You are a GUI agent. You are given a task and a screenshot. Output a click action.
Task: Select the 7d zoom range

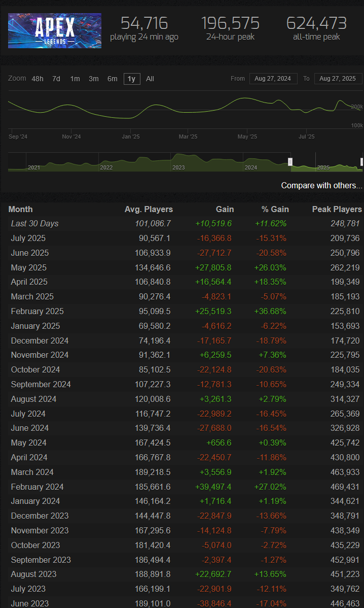(x=56, y=79)
